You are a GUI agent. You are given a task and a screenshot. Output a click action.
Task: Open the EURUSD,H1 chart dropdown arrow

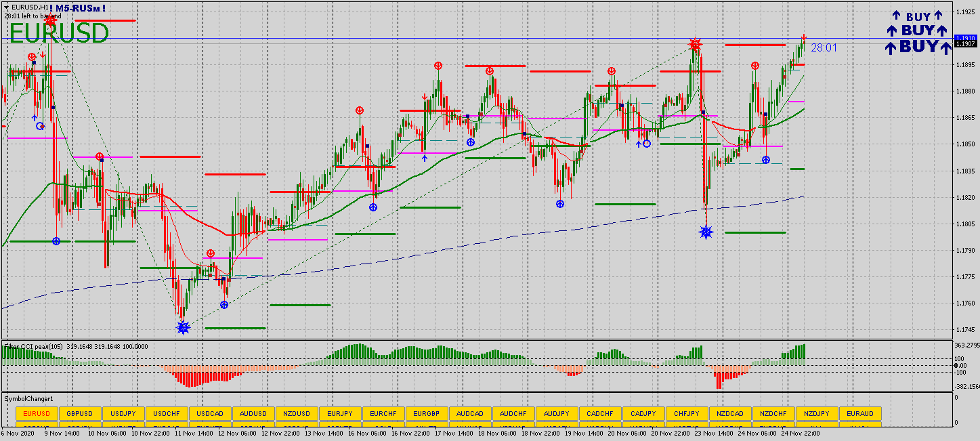tap(6, 7)
